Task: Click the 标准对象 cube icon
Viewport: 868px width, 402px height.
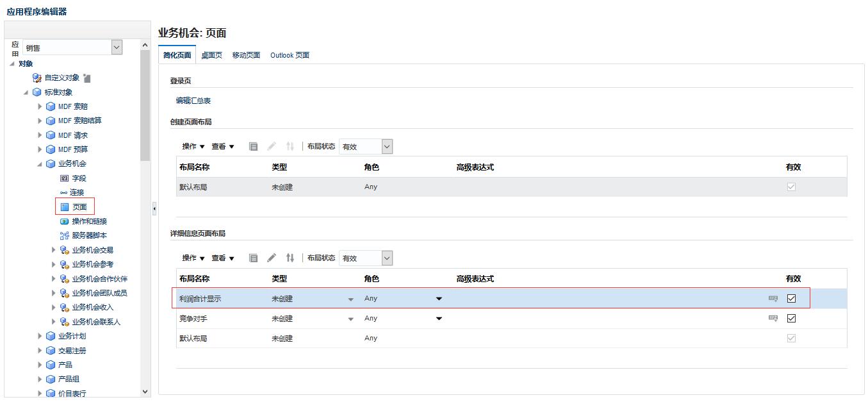Action: 37,92
